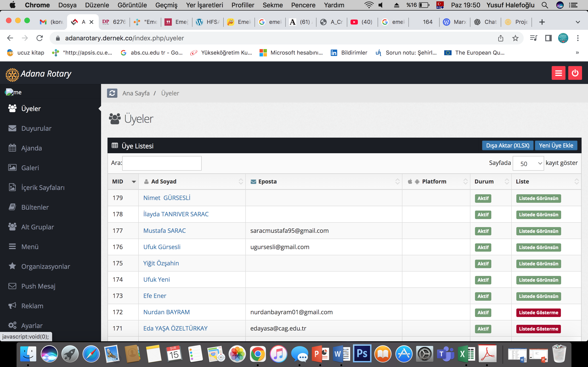The width and height of the screenshot is (588, 367).
Task: Toggle Listede Görünsün for Mustafa SARAC
Action: (538, 231)
